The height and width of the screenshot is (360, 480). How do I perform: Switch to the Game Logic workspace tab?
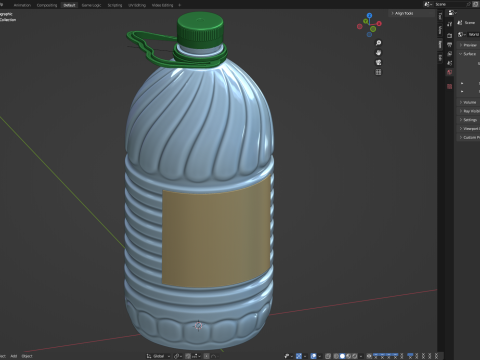91,5
